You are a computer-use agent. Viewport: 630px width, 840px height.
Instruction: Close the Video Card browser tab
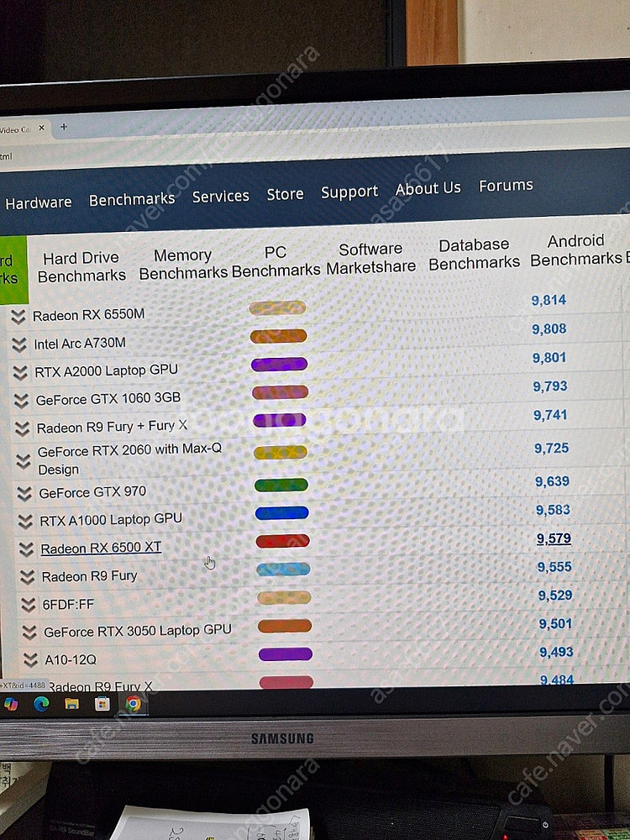pos(42,129)
